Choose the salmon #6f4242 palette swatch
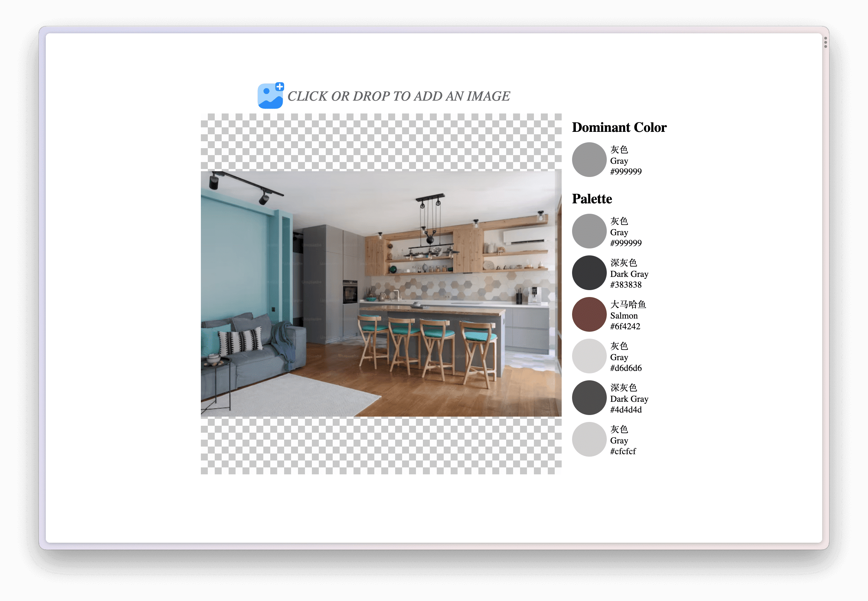Image resolution: width=868 pixels, height=601 pixels. coord(589,314)
